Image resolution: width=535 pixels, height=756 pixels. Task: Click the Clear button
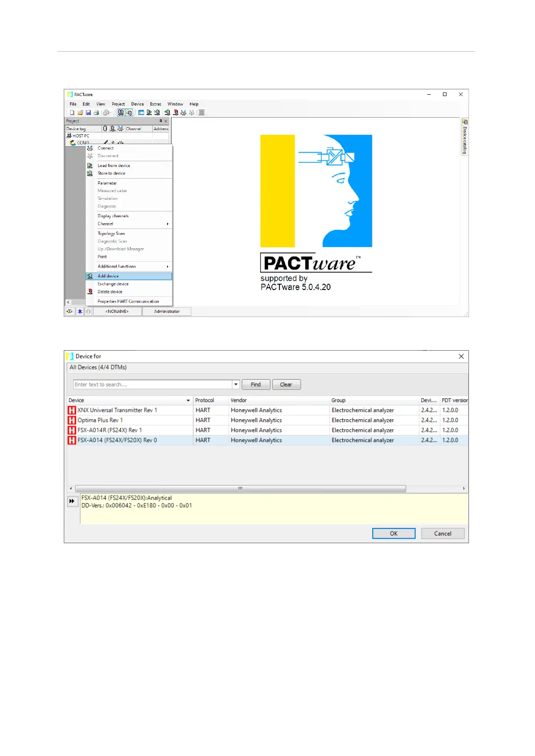click(286, 385)
